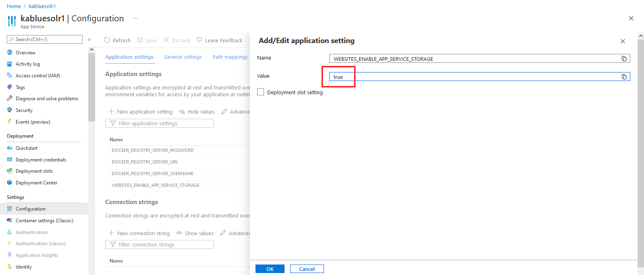Switch to the General settings tab
The height and width of the screenshot is (275, 644).
coord(183,57)
